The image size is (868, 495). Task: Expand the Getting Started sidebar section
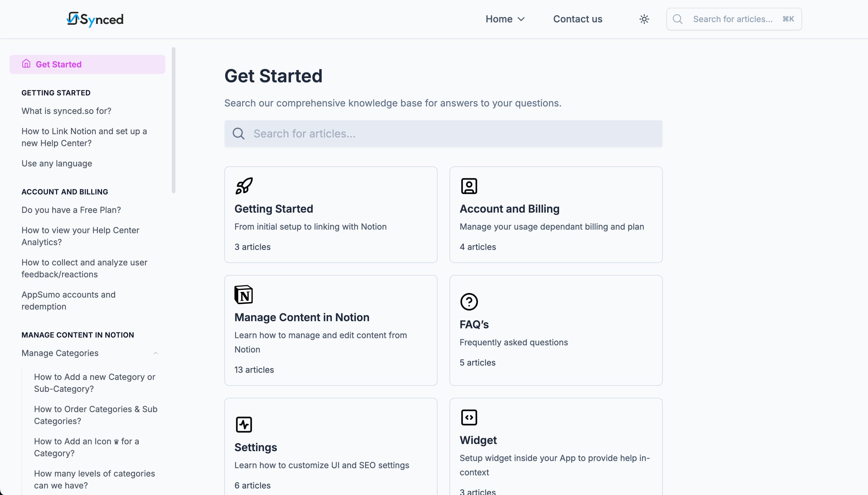(x=56, y=92)
